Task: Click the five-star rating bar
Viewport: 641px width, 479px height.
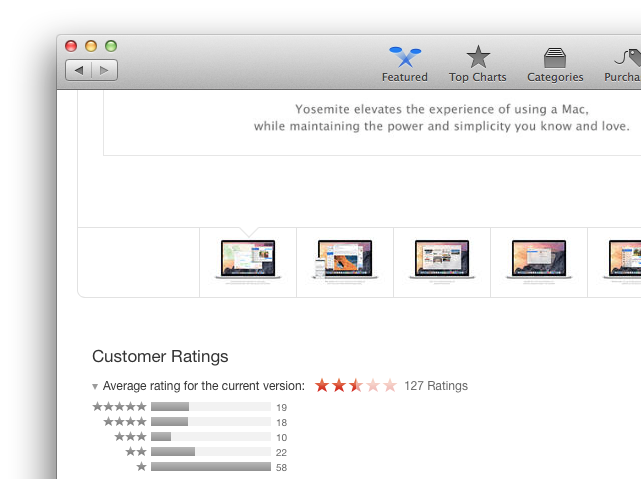Action: (211, 406)
